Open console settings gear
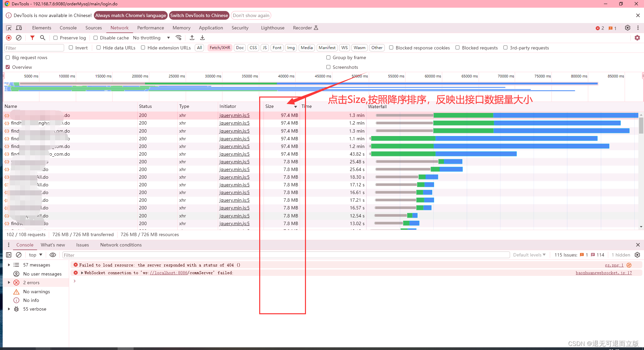The width and height of the screenshot is (644, 350). 637,255
